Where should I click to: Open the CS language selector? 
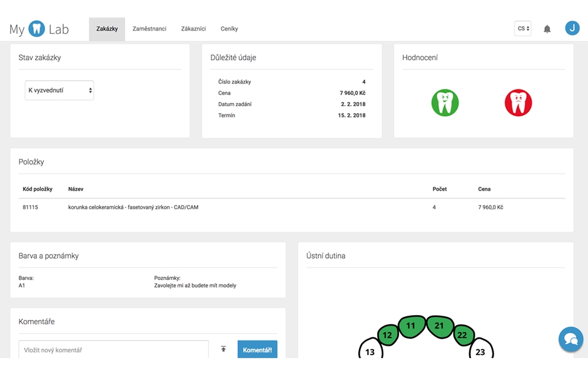coord(523,29)
